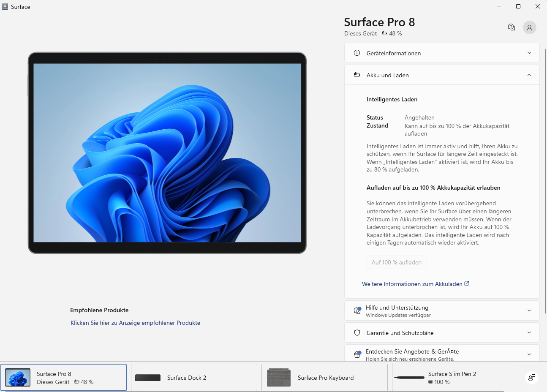
Task: Open the device connection icon at bottom right
Action: click(532, 378)
